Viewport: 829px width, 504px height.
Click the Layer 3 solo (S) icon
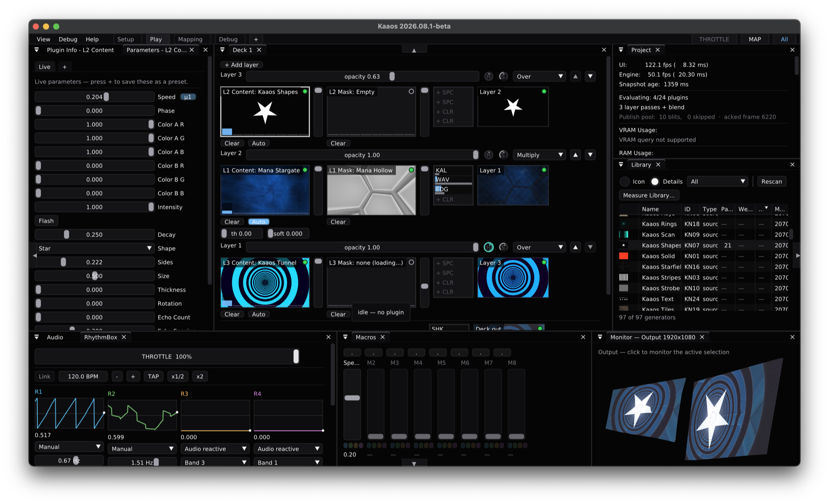point(503,76)
